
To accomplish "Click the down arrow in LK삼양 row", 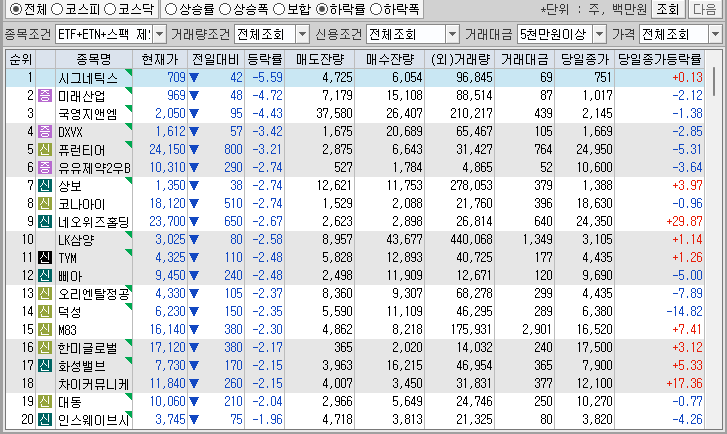I will [194, 240].
